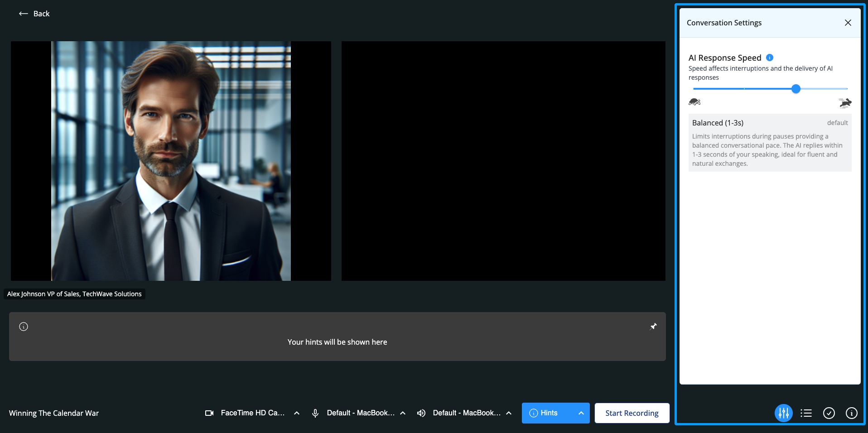This screenshot has width=868, height=433.
Task: Close the Conversation Settings panel
Action: pos(848,23)
